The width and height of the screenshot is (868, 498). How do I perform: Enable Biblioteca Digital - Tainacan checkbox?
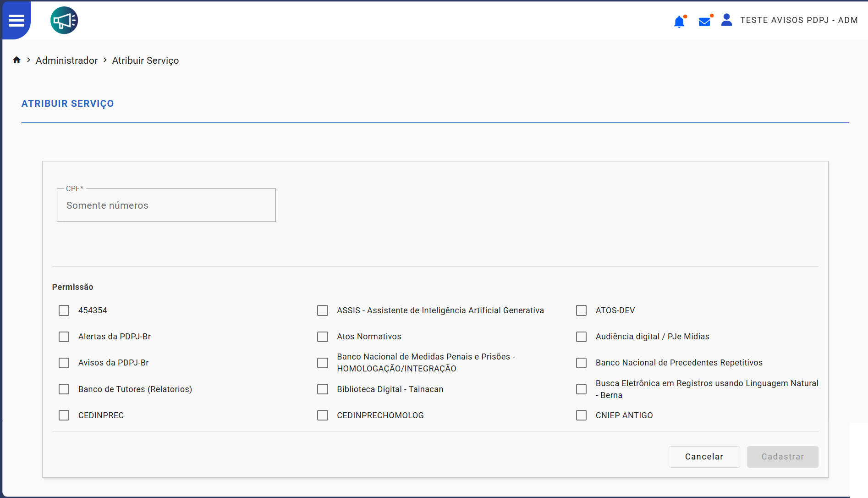pos(323,389)
